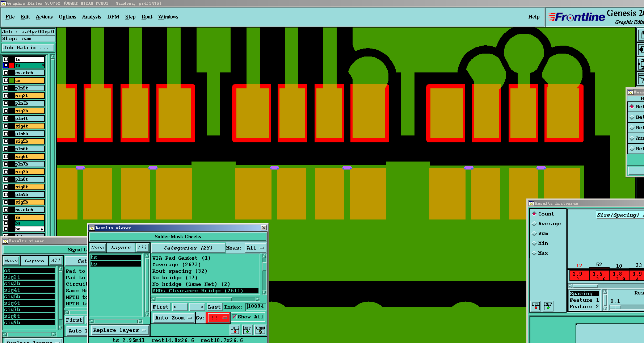Open the Auto Zoom dropdown

173,318
